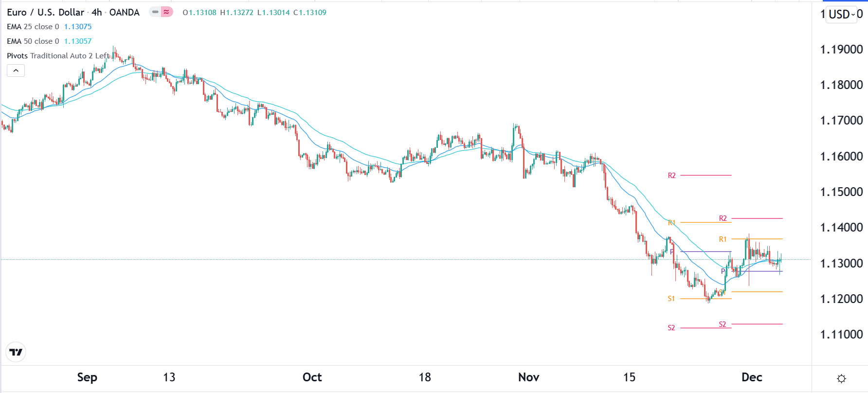Click the 4h interval label in title

[x=96, y=12]
